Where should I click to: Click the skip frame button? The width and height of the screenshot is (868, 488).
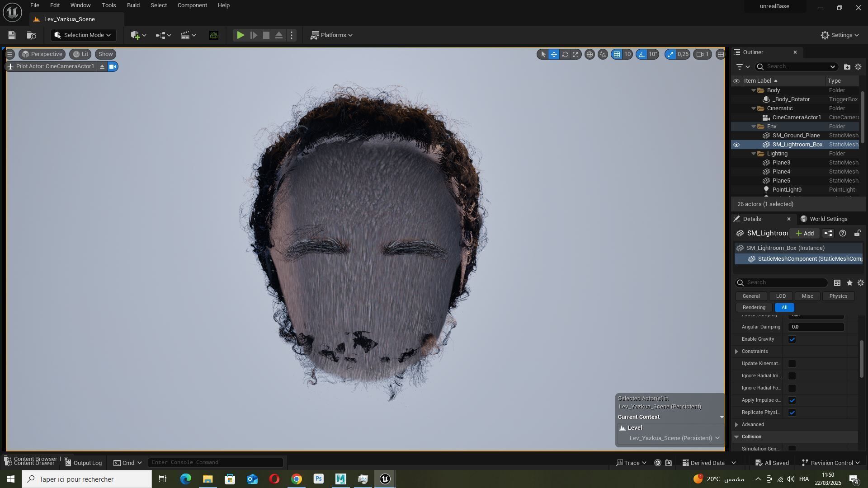[254, 35]
